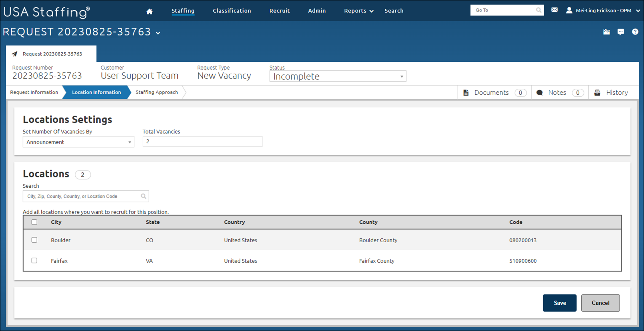
Task: Click the VA state cell
Action: click(149, 261)
